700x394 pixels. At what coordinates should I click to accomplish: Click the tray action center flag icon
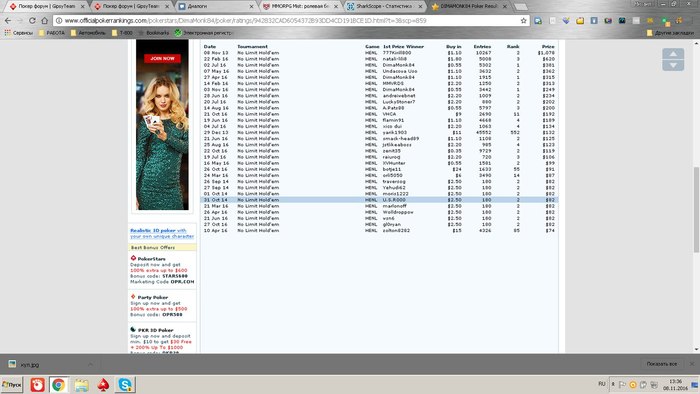pyautogui.click(x=622, y=385)
